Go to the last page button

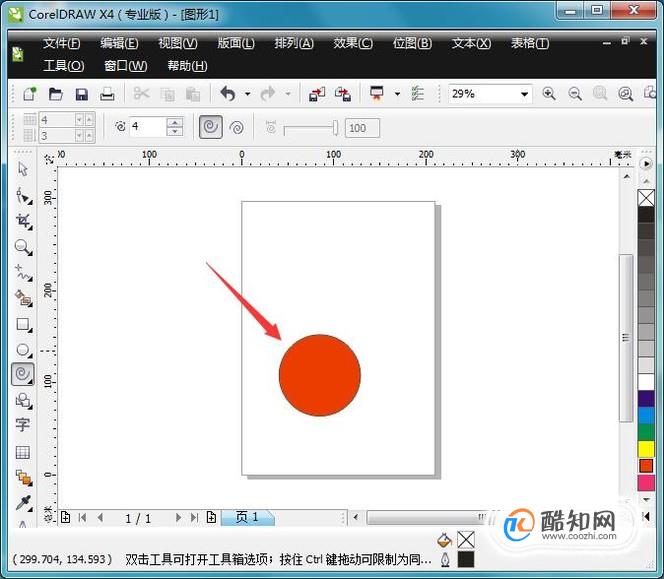pyautogui.click(x=194, y=518)
